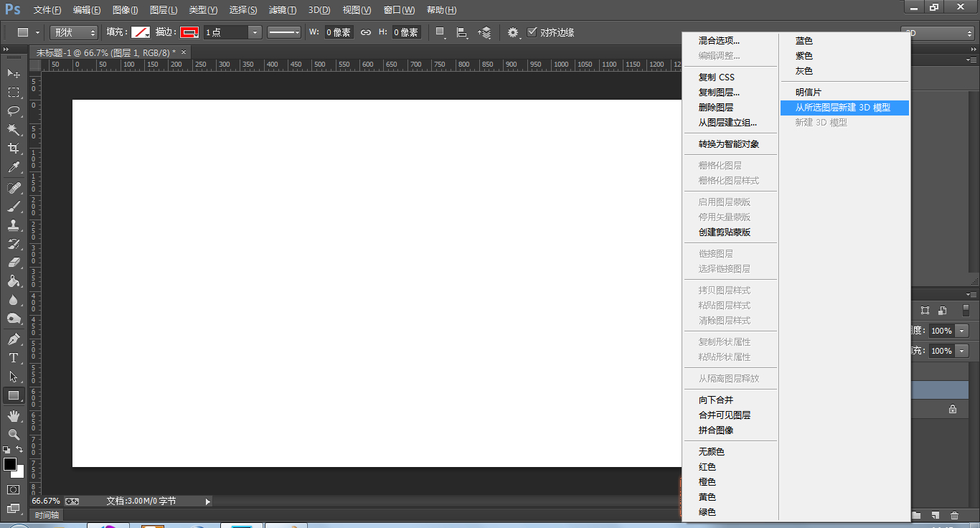Choose 从所选图层新建 3D 模型 menu item
This screenshot has width=980, height=528.
pyautogui.click(x=844, y=108)
